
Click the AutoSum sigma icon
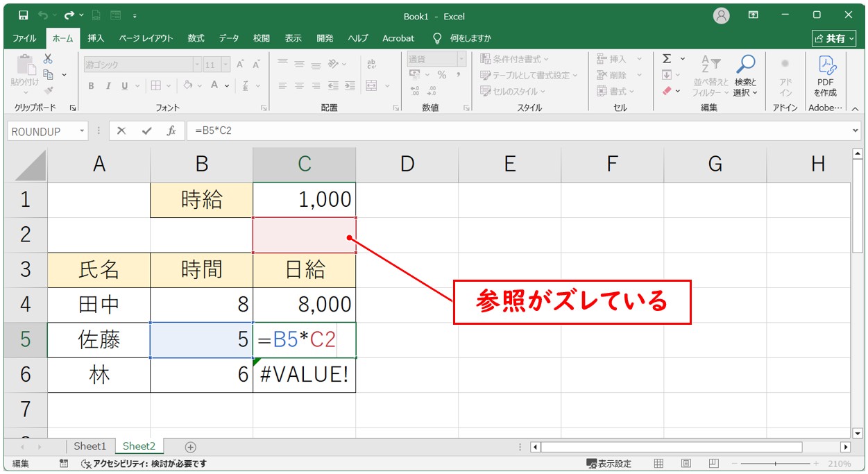[x=667, y=59]
